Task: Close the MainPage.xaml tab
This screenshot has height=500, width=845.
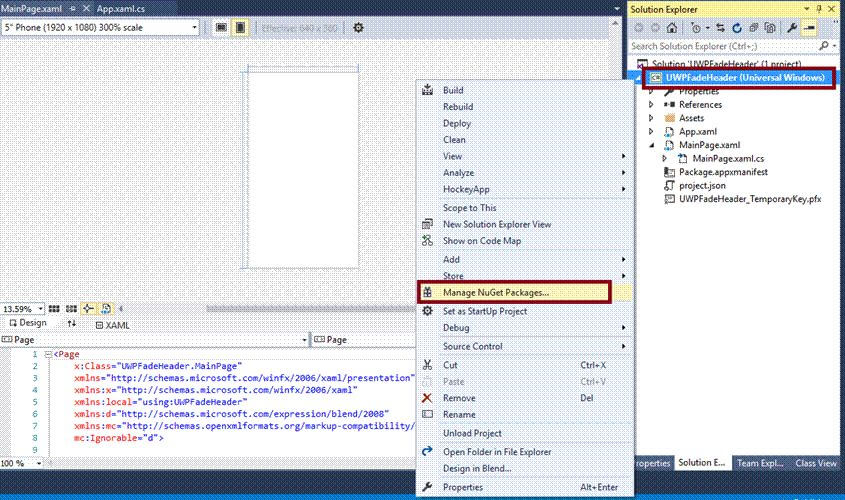Action: 86,9
